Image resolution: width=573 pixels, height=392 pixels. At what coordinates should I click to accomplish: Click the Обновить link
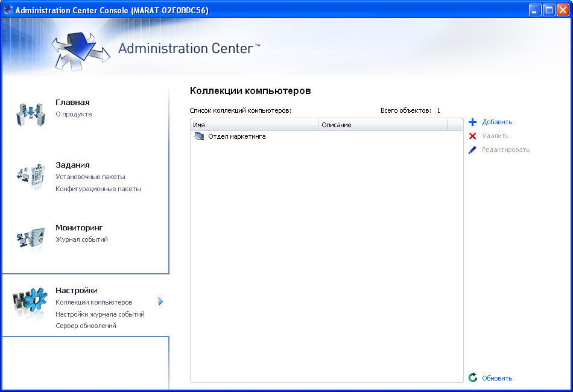[497, 378]
